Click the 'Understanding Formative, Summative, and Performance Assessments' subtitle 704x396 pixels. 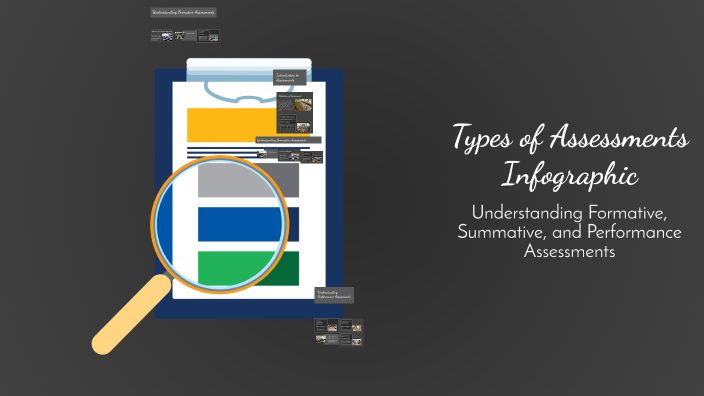[569, 232]
